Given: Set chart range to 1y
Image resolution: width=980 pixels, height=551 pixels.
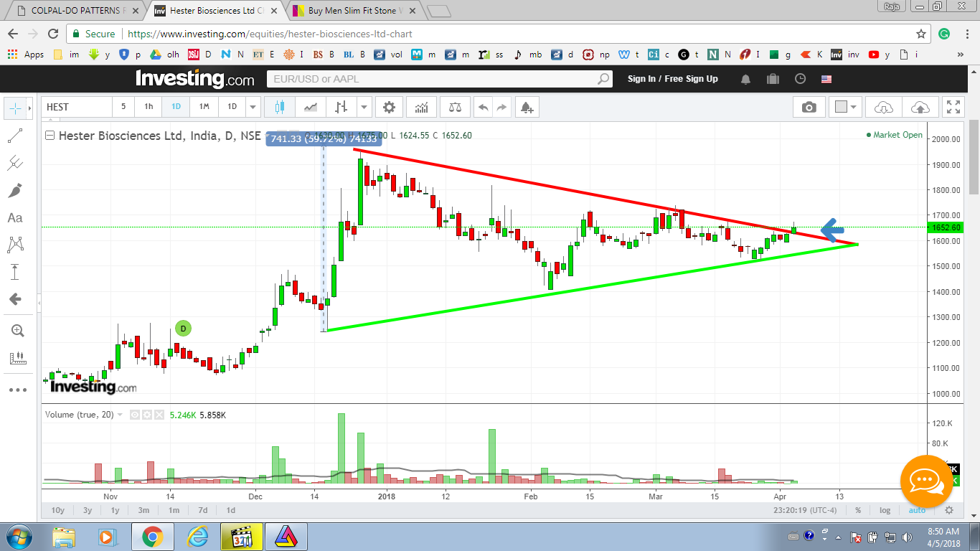Looking at the screenshot, I should [115, 510].
